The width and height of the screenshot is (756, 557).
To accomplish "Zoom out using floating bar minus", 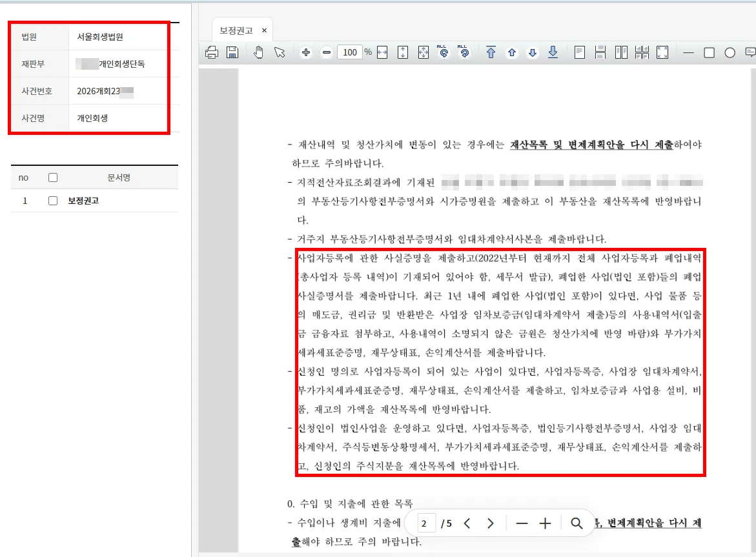I will [x=522, y=523].
